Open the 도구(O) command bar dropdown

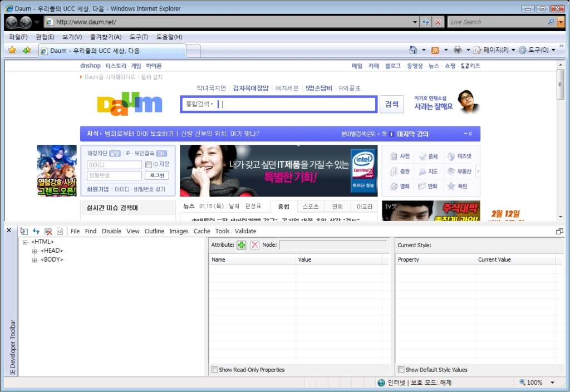[x=537, y=50]
